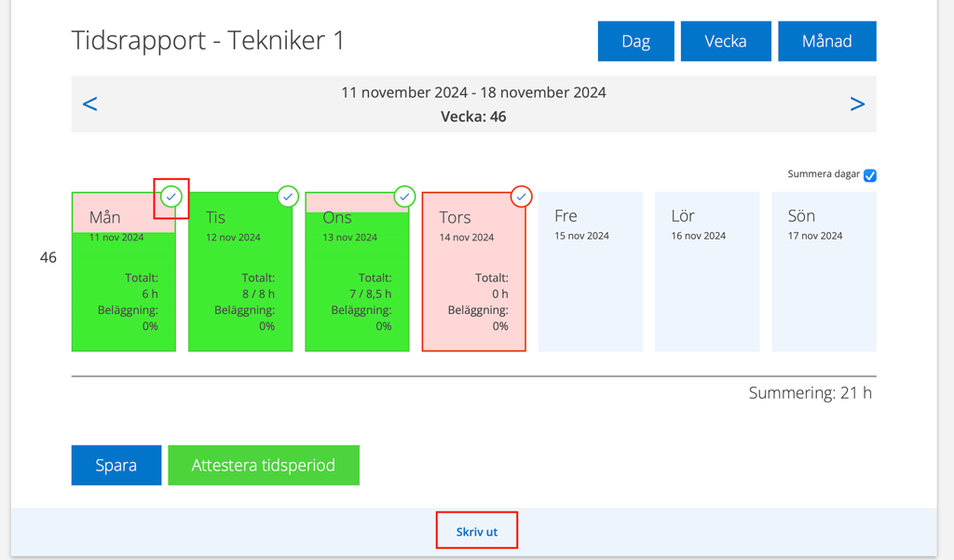Go to the previous week arrow
The image size is (954, 560).
(x=90, y=104)
